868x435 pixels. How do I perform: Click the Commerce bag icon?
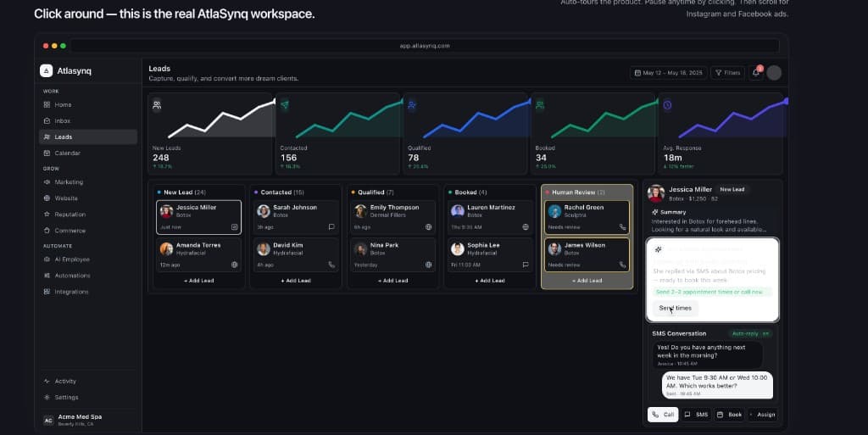tap(47, 231)
